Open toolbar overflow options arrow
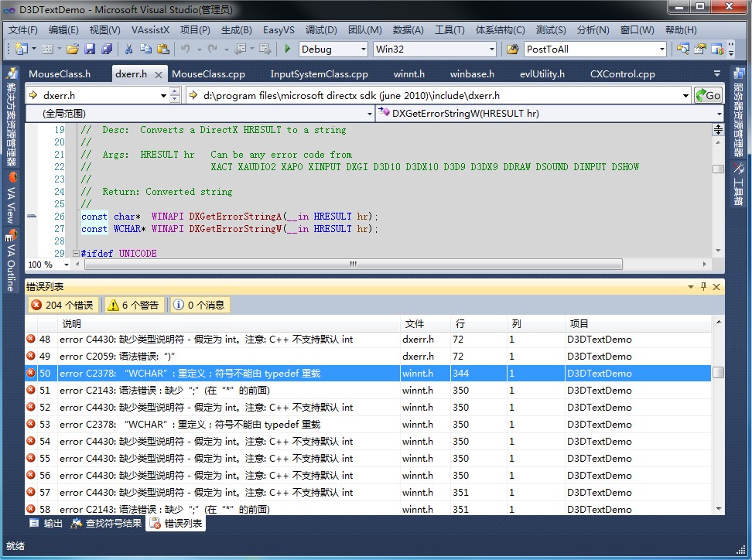The width and height of the screenshot is (752, 560). click(x=731, y=49)
